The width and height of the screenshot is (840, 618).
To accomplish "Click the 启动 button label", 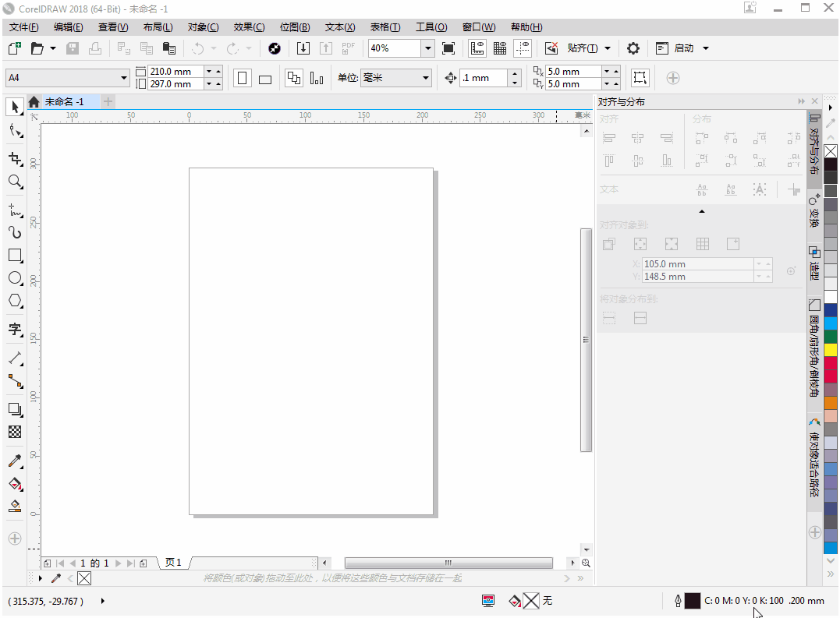I will 684,48.
